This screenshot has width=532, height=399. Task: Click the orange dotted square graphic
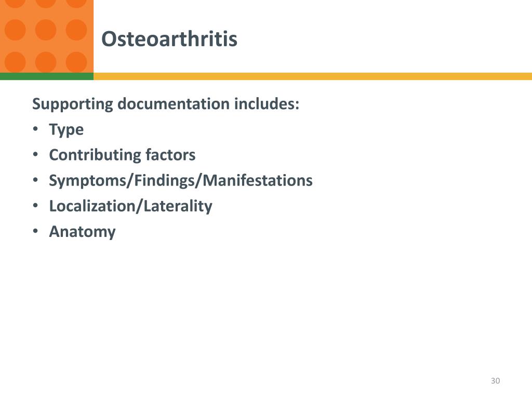(x=46, y=36)
